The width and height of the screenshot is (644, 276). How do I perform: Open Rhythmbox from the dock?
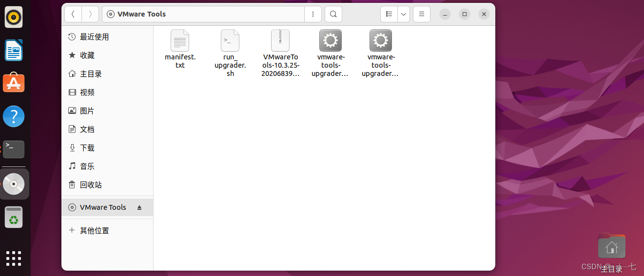click(x=14, y=18)
